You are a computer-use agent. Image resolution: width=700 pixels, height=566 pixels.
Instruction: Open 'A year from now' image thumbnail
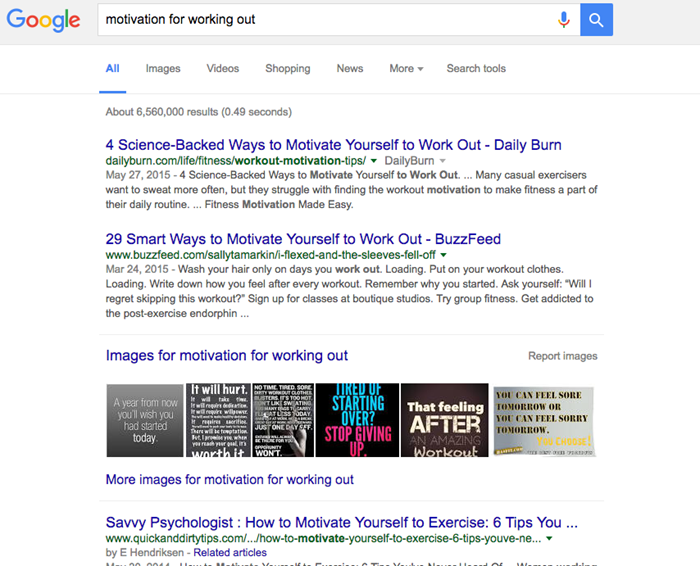145,420
